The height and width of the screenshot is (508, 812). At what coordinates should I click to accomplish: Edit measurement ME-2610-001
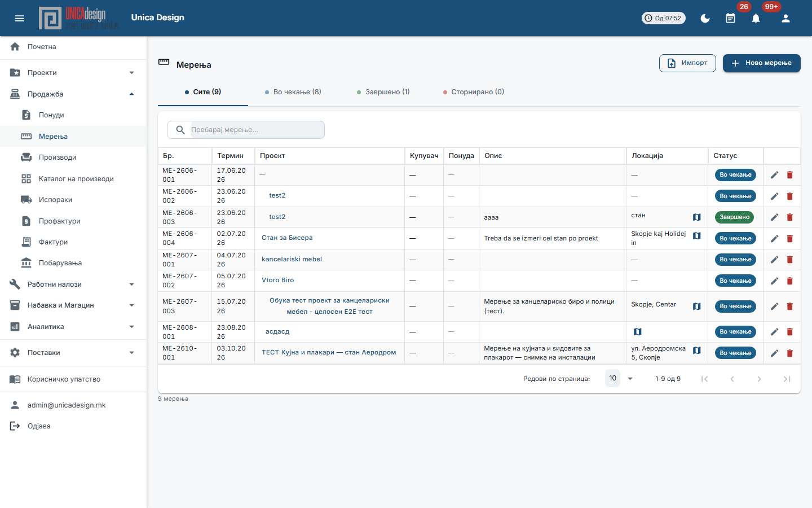point(774,353)
